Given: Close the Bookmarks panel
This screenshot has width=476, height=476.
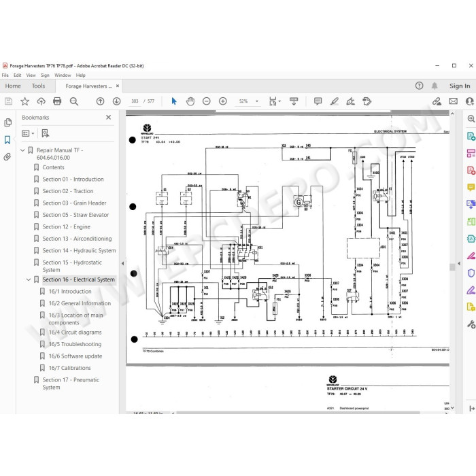Looking at the screenshot, I should click(x=108, y=117).
